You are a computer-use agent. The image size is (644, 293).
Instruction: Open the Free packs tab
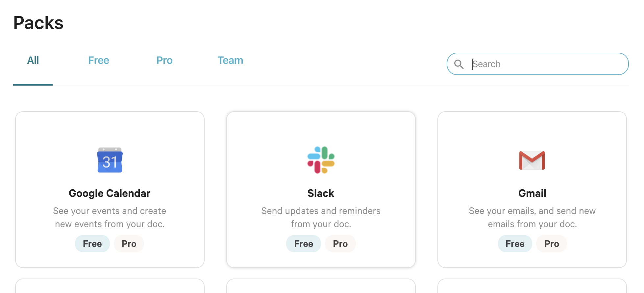(99, 61)
